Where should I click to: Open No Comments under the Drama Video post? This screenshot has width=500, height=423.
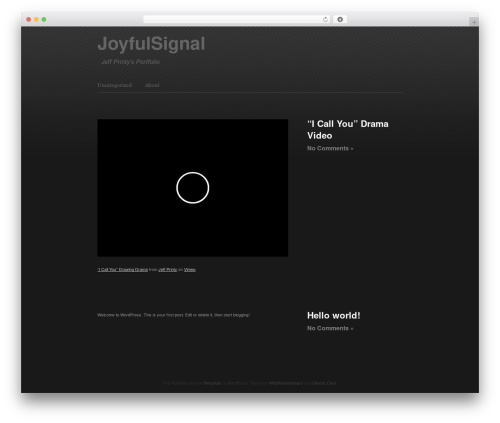point(330,148)
